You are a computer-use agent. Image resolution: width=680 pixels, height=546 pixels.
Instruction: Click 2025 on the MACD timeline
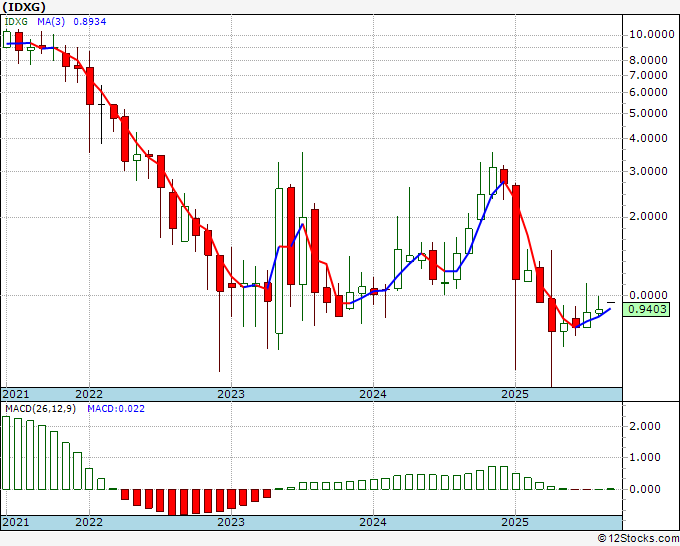(515, 522)
